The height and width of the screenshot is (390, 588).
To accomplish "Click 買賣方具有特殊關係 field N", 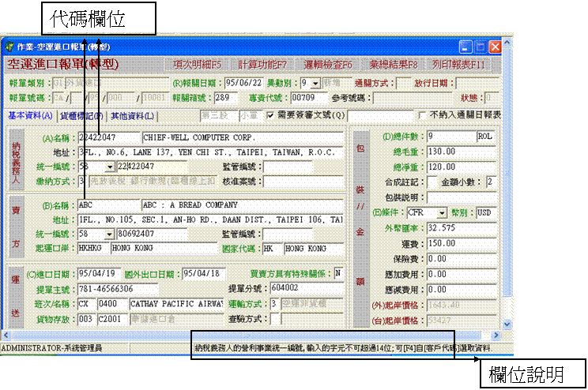I will tap(338, 273).
